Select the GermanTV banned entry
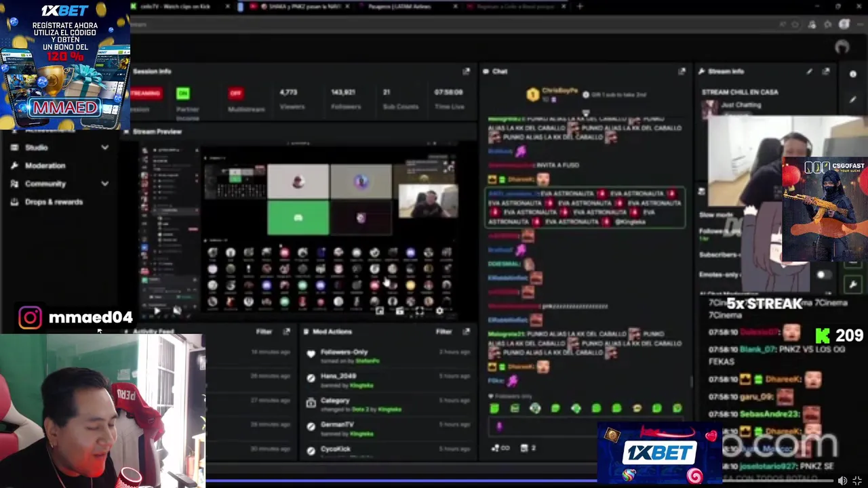Viewport: 868px width, 488px height. [388, 428]
